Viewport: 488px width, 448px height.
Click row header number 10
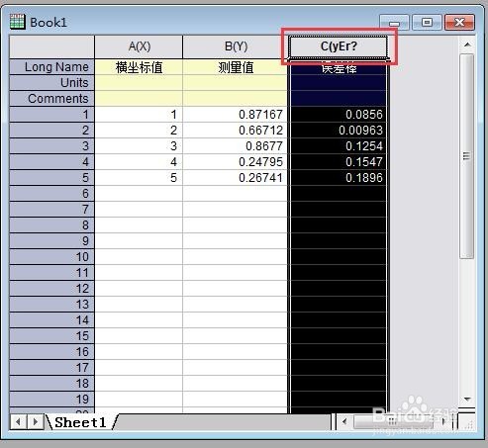[52, 257]
